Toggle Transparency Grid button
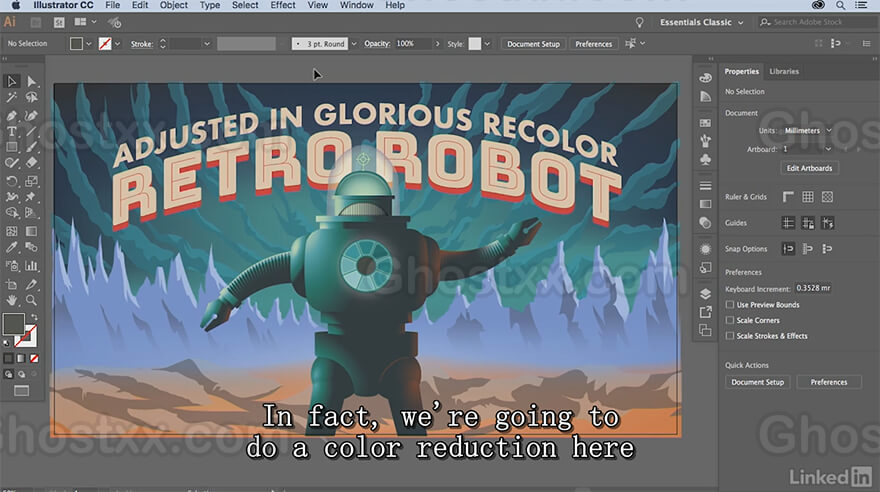Image resolution: width=880 pixels, height=492 pixels. pos(827,197)
